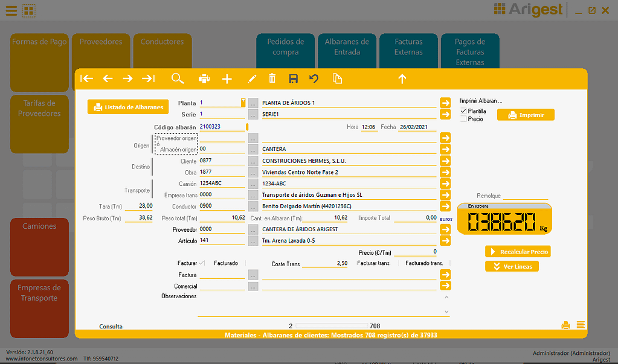Go to previous record arrow
The height and width of the screenshot is (364, 618).
pyautogui.click(x=108, y=79)
